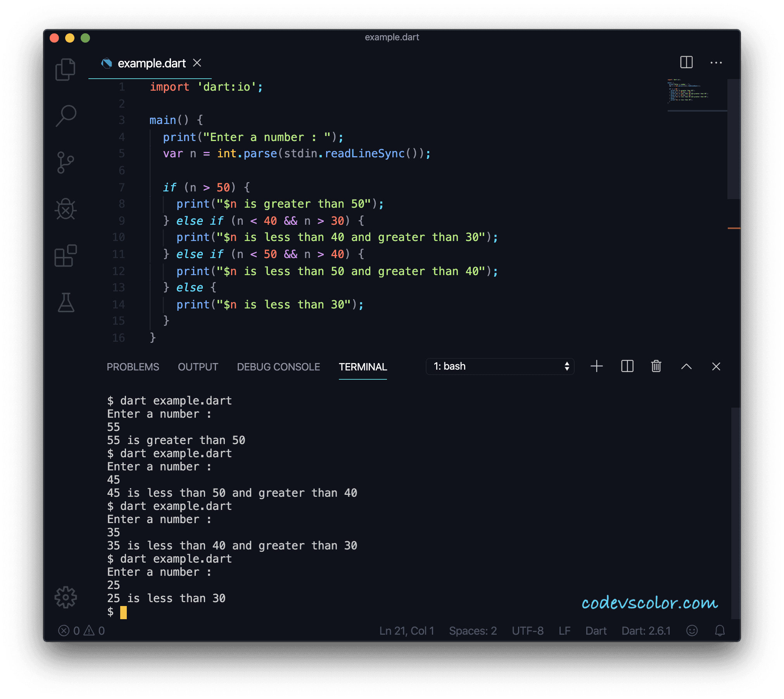
Task: Open the Explorer view in activity bar
Action: pos(66,70)
